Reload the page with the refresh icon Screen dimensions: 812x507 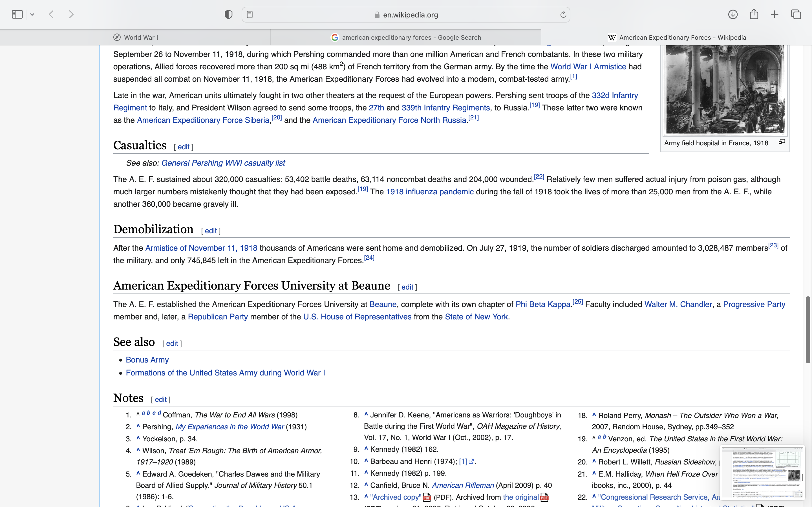[563, 14]
